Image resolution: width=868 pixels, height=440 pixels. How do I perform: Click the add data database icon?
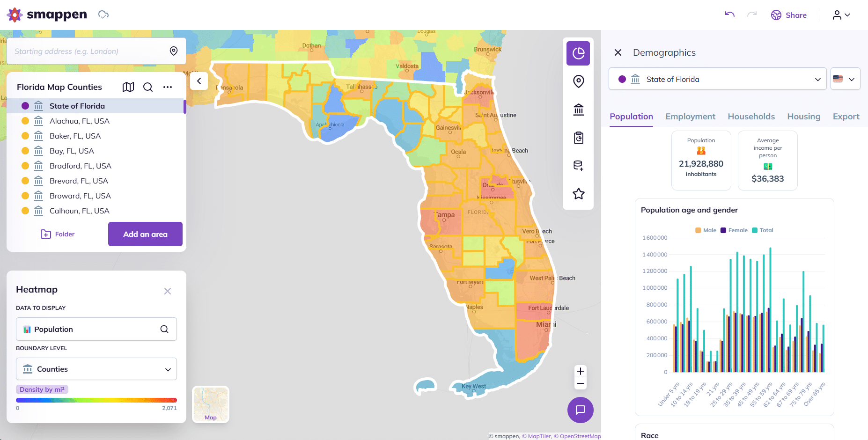coord(578,165)
